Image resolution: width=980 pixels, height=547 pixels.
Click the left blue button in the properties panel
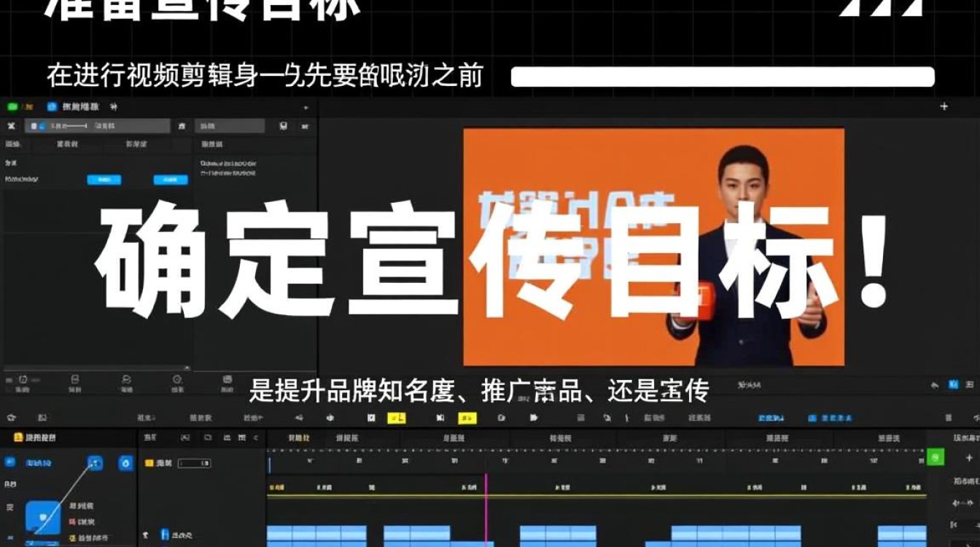pos(104,179)
